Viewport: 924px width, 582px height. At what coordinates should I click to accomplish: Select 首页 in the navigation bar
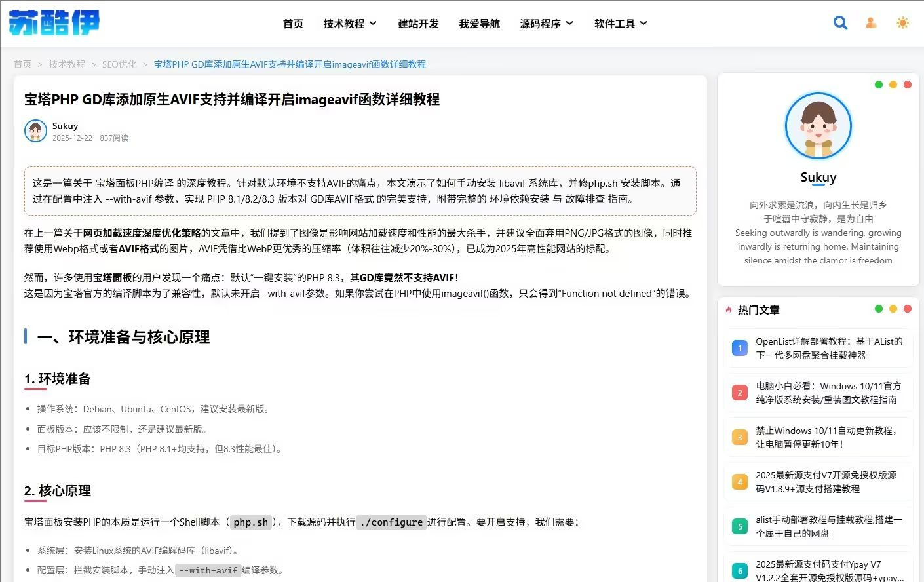[x=293, y=23]
